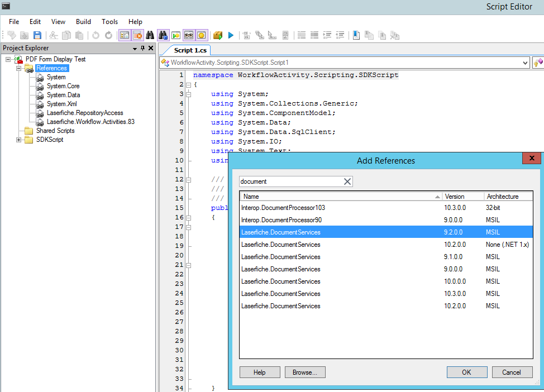Open the Tools menu
This screenshot has width=544, height=392.
coord(109,22)
